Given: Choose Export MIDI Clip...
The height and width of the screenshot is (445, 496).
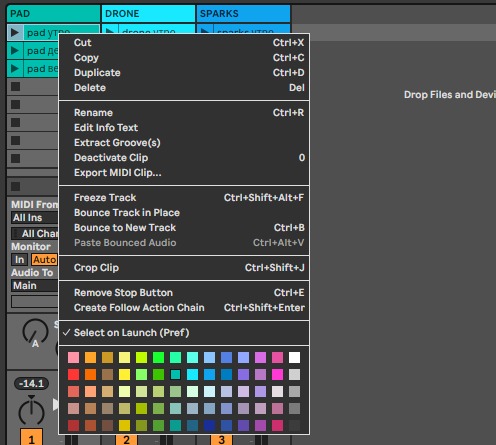Looking at the screenshot, I should pos(184,173).
